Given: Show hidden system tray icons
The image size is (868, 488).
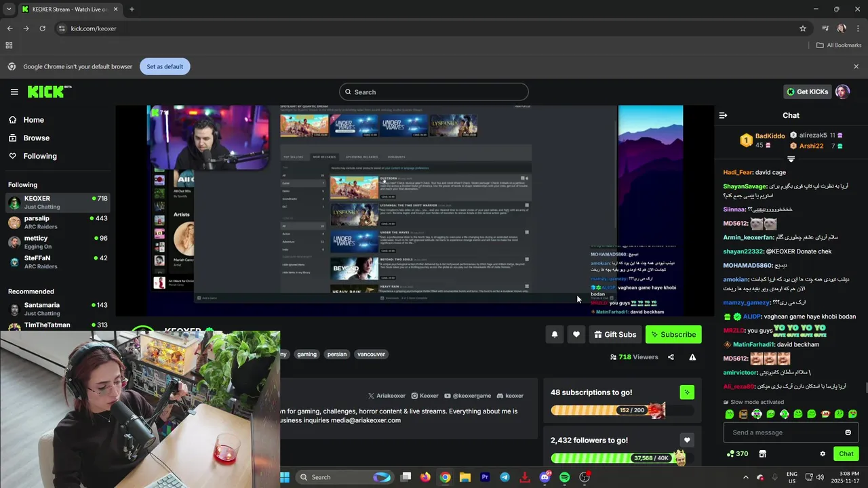Looking at the screenshot, I should pyautogui.click(x=746, y=477).
